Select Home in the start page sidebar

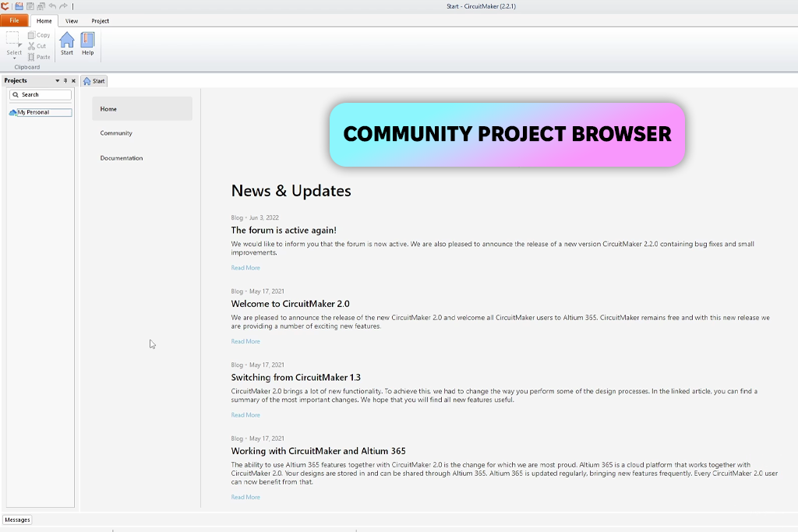tap(142, 109)
